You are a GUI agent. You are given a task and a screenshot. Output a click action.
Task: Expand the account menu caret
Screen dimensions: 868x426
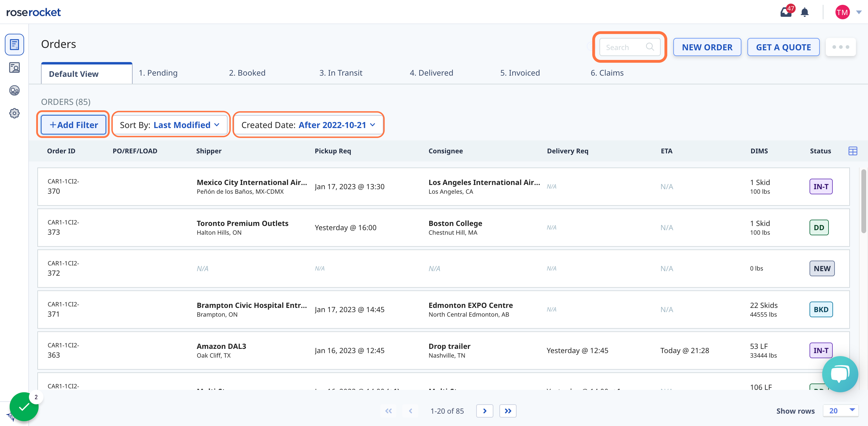pos(859,12)
